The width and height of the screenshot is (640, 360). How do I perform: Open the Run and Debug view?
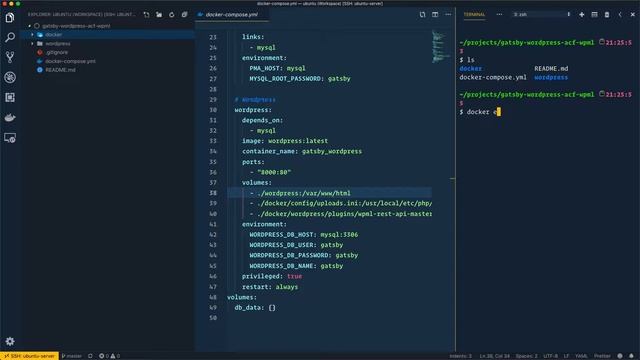coord(10,77)
